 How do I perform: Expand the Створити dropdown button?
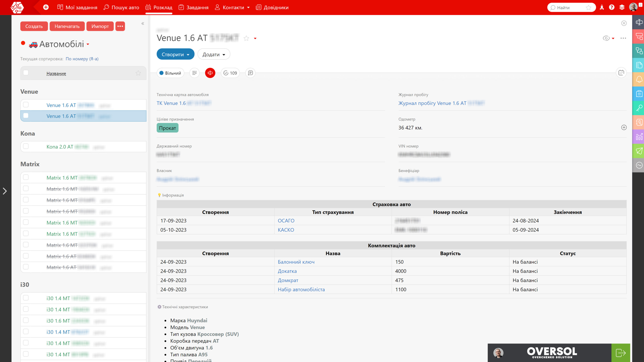[x=175, y=54]
